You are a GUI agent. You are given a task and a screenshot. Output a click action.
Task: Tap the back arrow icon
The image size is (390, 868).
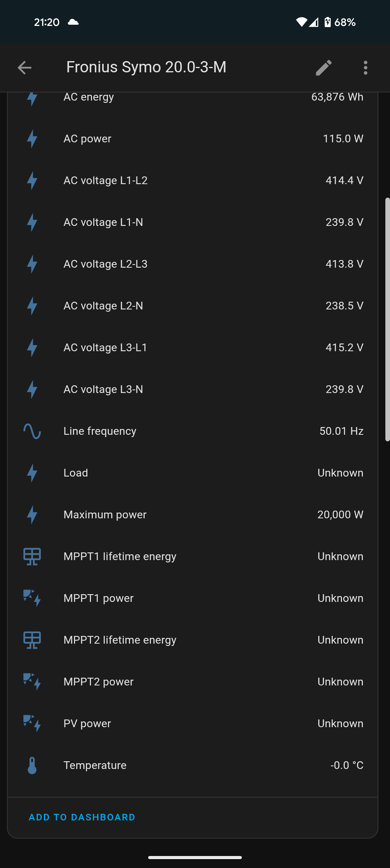coord(24,68)
